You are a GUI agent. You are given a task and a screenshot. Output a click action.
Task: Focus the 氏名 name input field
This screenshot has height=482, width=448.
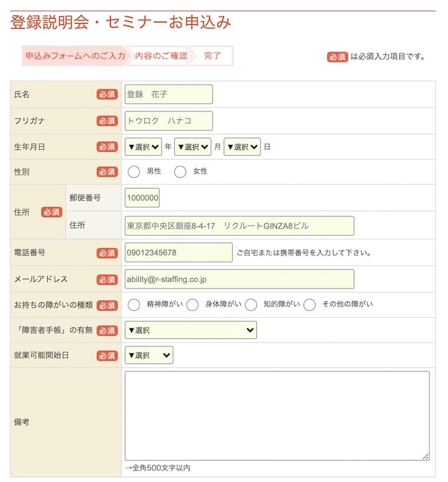(x=169, y=95)
